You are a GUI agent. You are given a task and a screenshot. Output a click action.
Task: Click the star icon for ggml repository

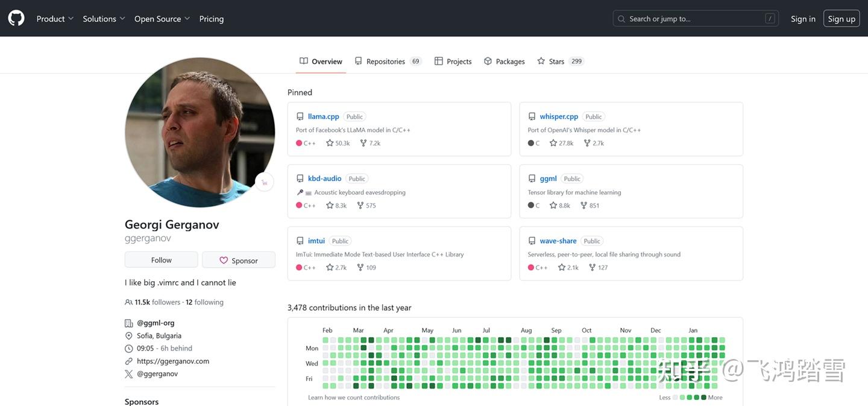coord(553,205)
